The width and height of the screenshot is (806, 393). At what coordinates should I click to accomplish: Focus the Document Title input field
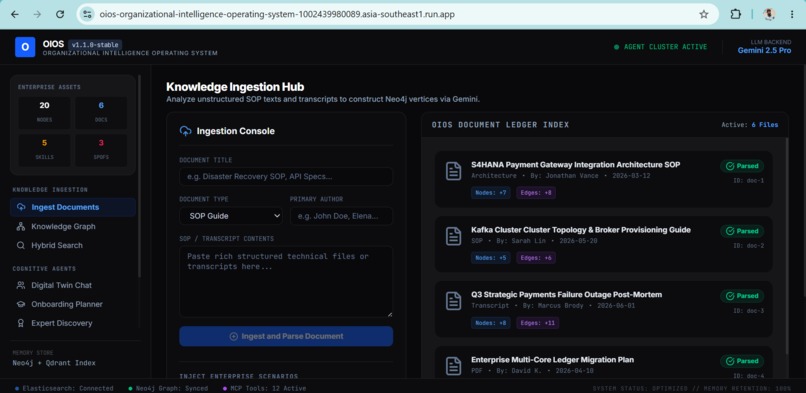tap(286, 176)
